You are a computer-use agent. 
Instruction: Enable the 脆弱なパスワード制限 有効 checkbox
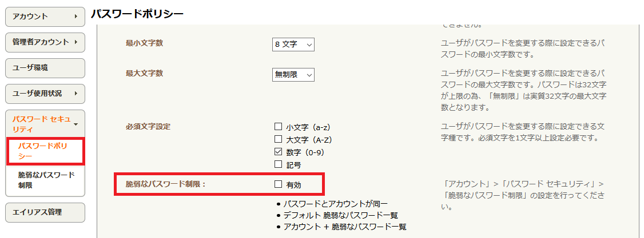coord(278,184)
